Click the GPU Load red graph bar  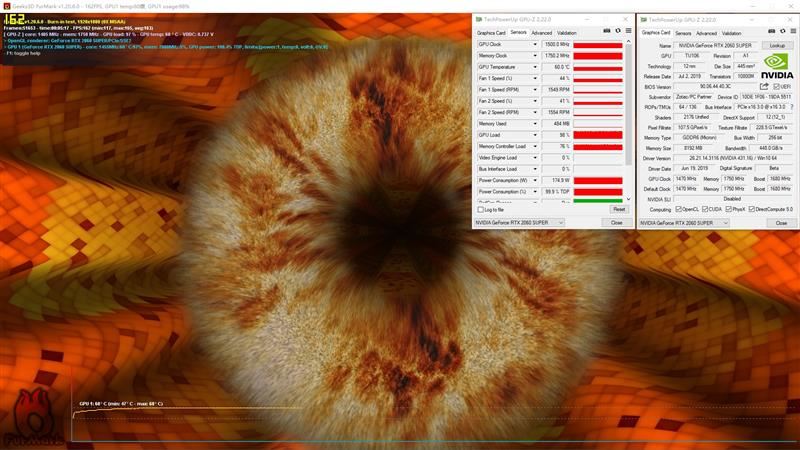click(597, 135)
